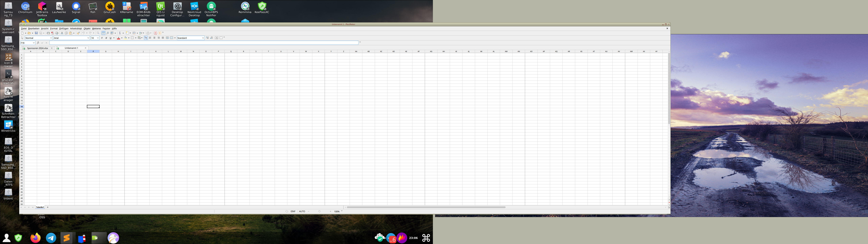Screen dimensions: 868x244
Task: Select the Tabelle1 sheet tab
Action: [40, 207]
